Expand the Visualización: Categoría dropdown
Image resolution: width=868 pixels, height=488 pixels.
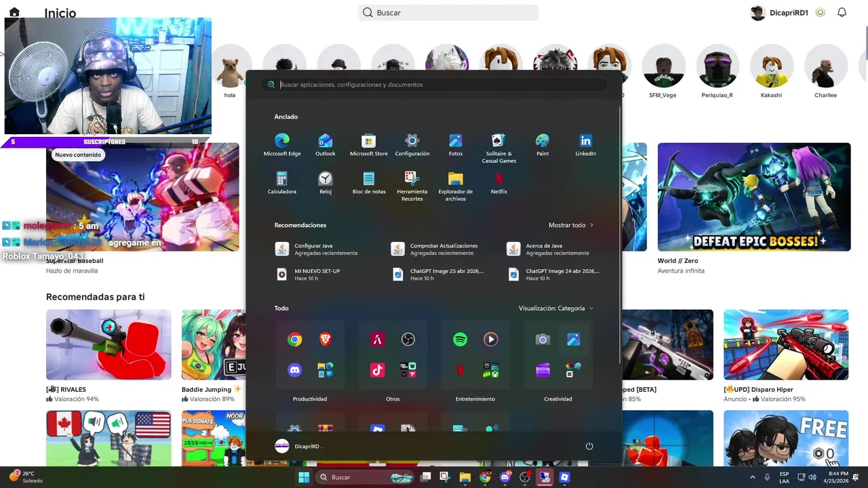pos(556,308)
